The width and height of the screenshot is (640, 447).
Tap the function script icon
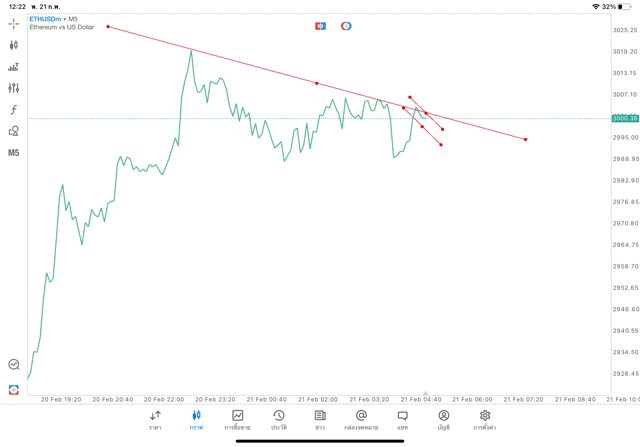[x=14, y=110]
